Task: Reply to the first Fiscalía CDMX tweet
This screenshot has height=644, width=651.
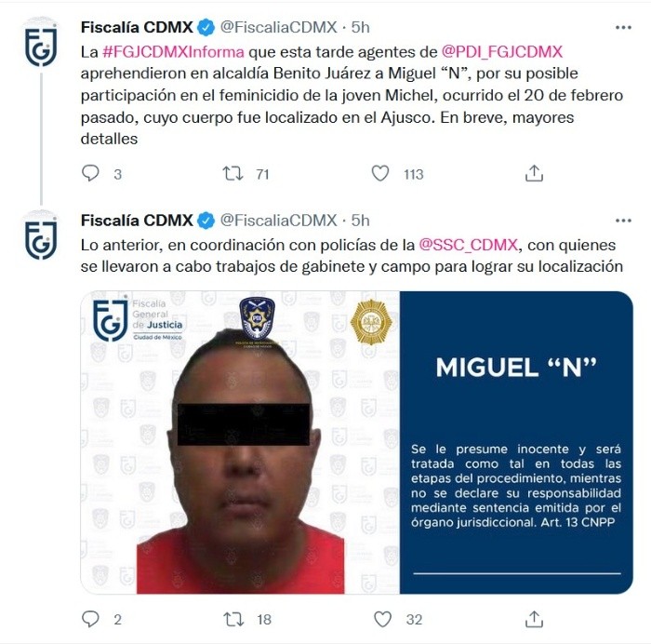Action: [x=90, y=173]
